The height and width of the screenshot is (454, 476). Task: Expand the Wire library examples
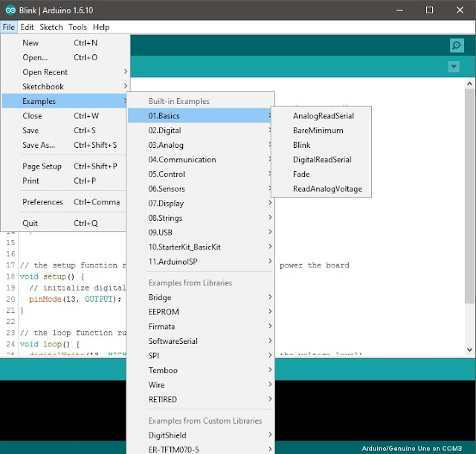(x=200, y=385)
